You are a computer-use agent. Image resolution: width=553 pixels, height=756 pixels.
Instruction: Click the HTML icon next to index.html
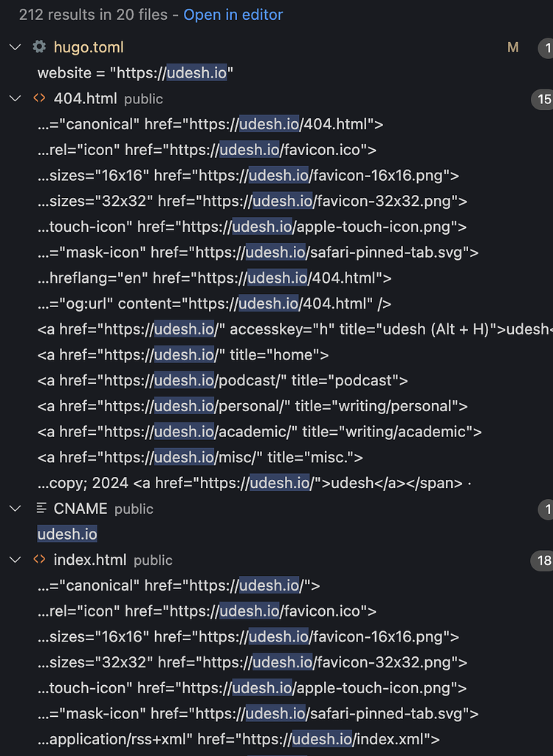pos(39,560)
